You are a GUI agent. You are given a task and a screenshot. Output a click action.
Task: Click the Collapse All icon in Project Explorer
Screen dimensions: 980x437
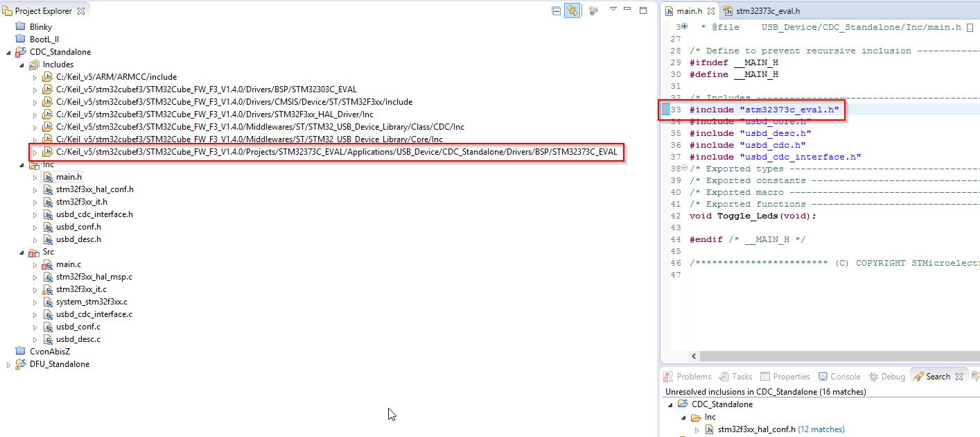pos(556,10)
